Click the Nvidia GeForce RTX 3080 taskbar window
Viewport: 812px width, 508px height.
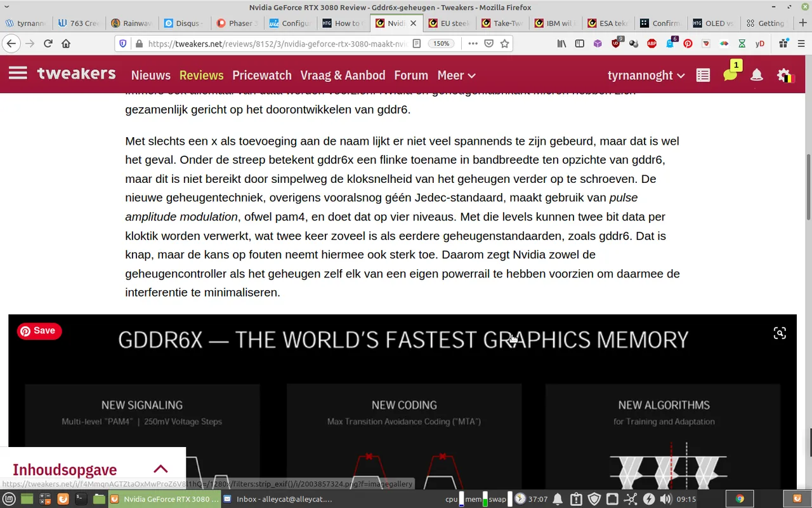coord(164,499)
